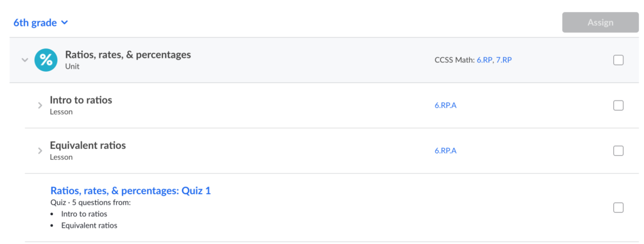Select the Equivalent ratios lesson title

click(x=88, y=145)
